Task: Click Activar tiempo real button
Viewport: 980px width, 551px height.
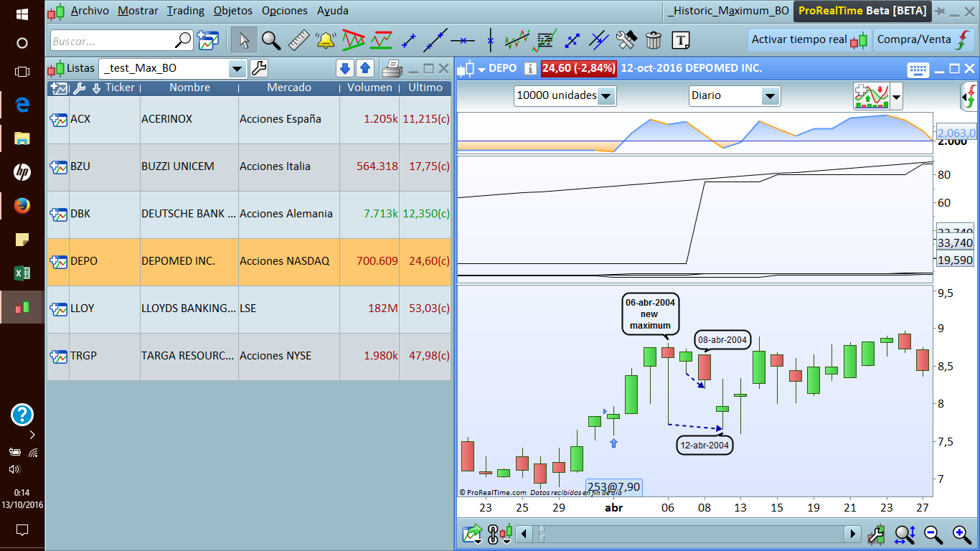Action: pos(809,40)
